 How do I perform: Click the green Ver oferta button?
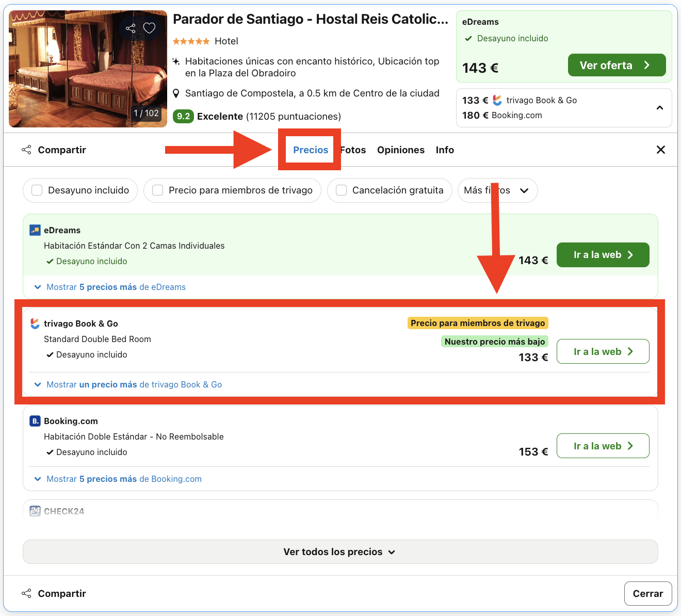tap(617, 65)
